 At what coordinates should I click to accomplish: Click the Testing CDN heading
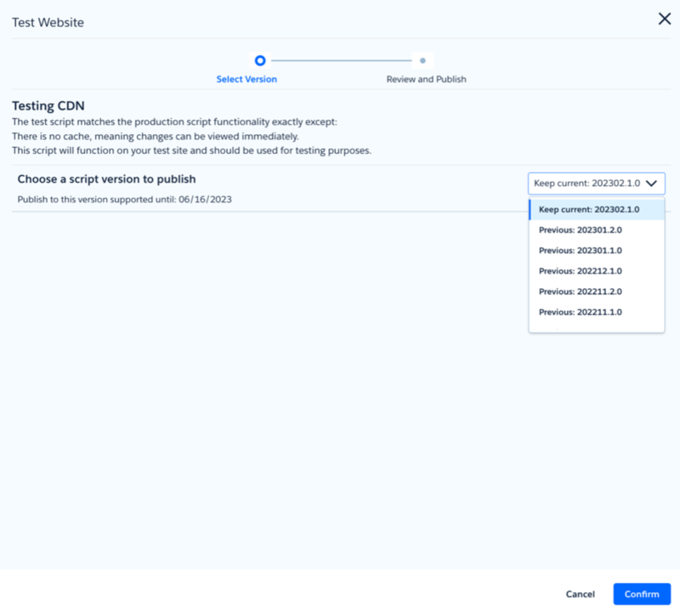click(x=48, y=106)
